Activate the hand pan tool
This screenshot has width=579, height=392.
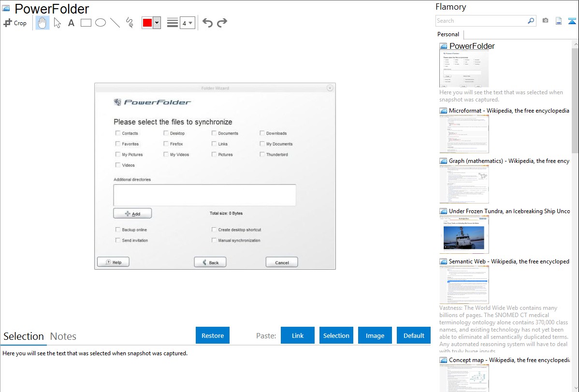(x=42, y=23)
